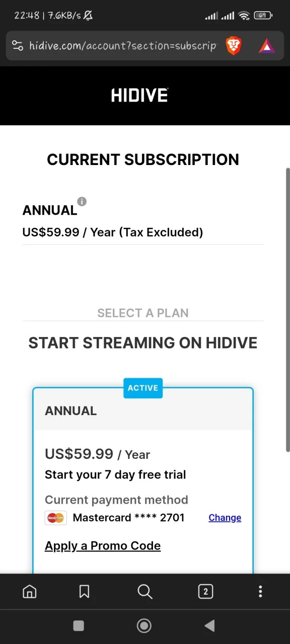Select the ANNUAL plan card header
Viewport: 290px width, 644px height.
[143, 411]
